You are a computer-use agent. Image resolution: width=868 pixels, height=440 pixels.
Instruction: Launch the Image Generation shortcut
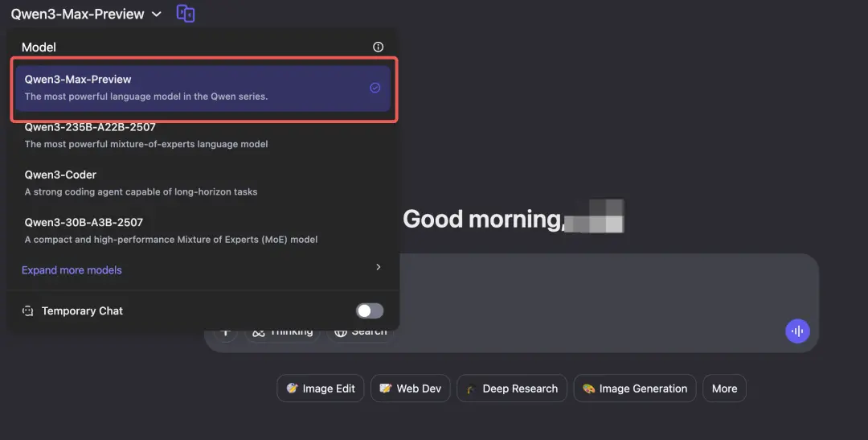click(x=635, y=389)
